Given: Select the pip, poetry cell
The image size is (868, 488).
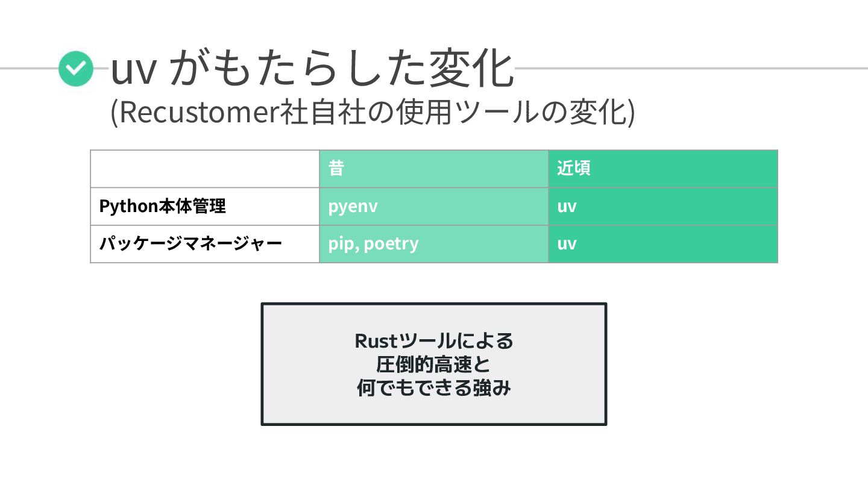Looking at the screenshot, I should 434,244.
